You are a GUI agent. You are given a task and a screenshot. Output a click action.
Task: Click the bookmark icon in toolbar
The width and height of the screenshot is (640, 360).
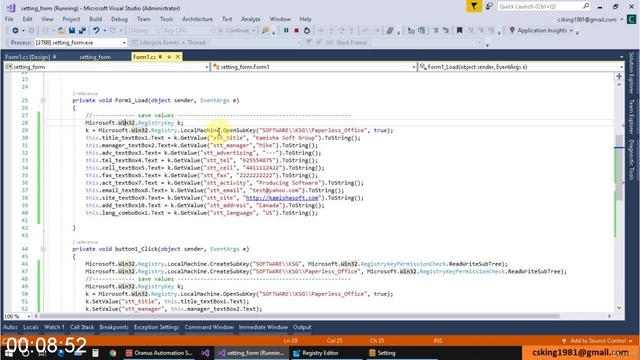pyautogui.click(x=459, y=31)
